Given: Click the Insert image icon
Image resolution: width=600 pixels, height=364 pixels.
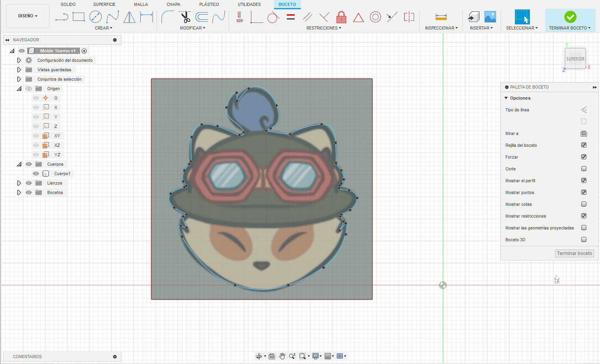Looking at the screenshot, I should (490, 17).
